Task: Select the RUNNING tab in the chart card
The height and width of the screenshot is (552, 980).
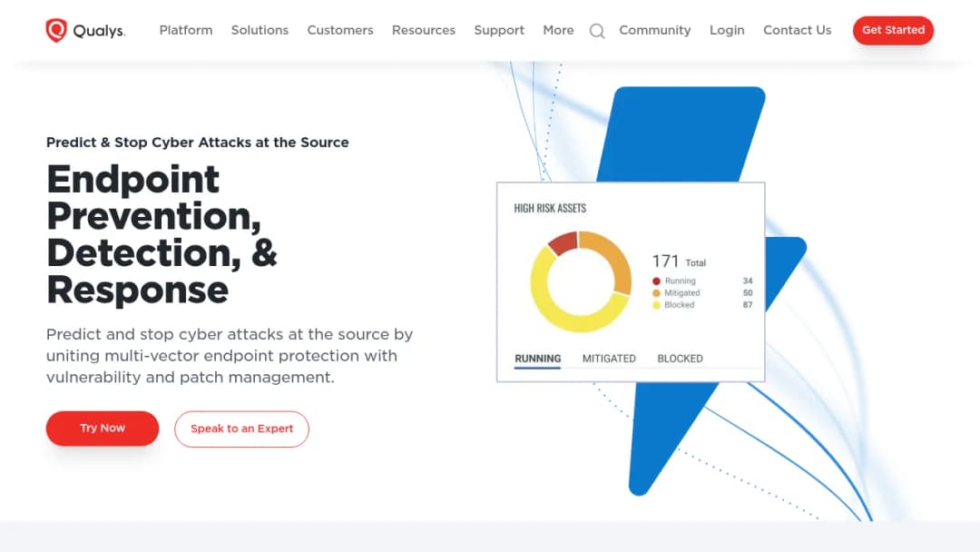Action: pyautogui.click(x=537, y=359)
